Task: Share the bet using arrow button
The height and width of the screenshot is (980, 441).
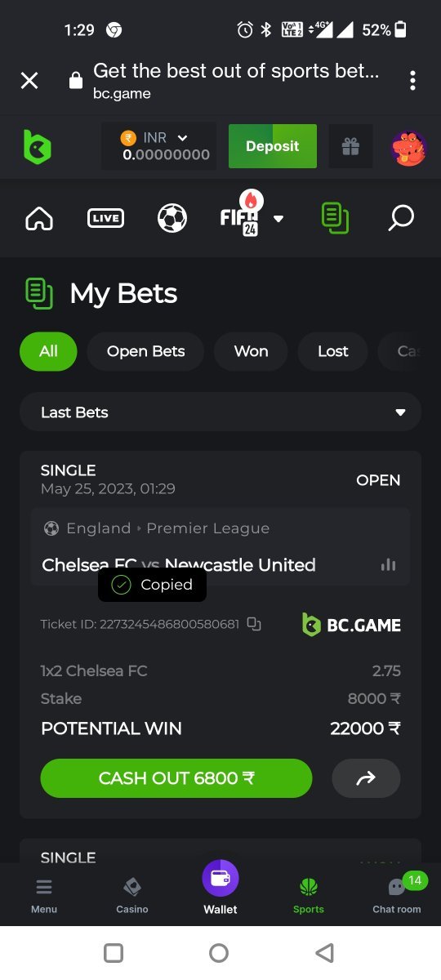Action: [x=366, y=778]
